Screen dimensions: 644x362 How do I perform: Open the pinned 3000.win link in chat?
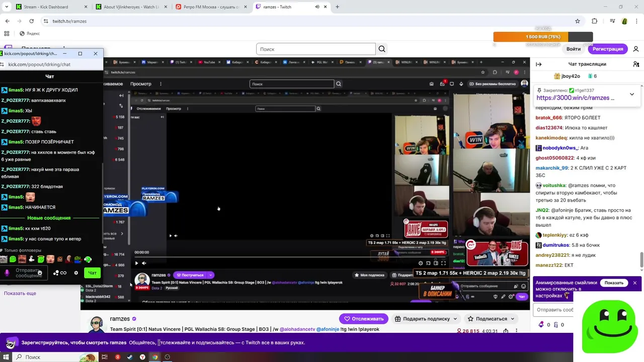click(x=575, y=98)
